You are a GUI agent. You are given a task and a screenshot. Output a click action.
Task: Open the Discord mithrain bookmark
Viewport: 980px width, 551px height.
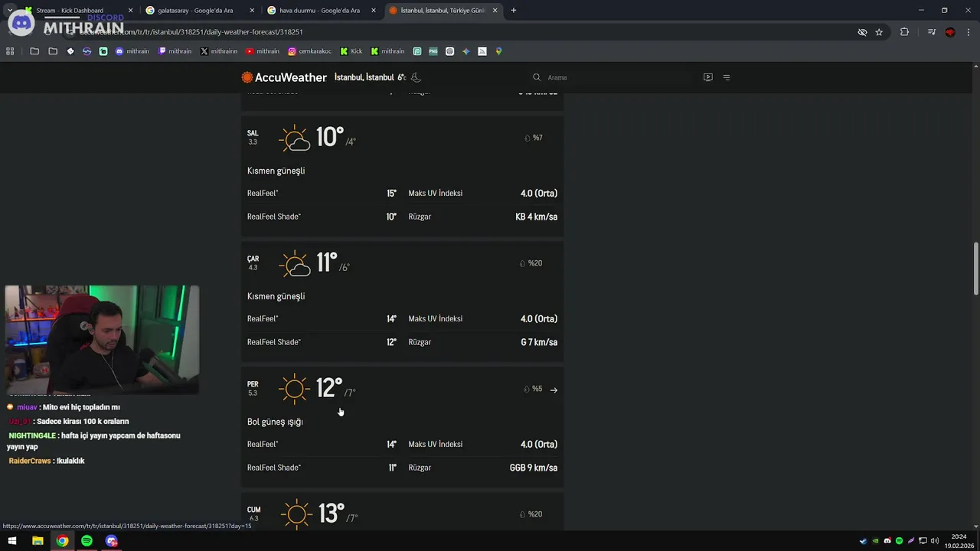click(132, 51)
